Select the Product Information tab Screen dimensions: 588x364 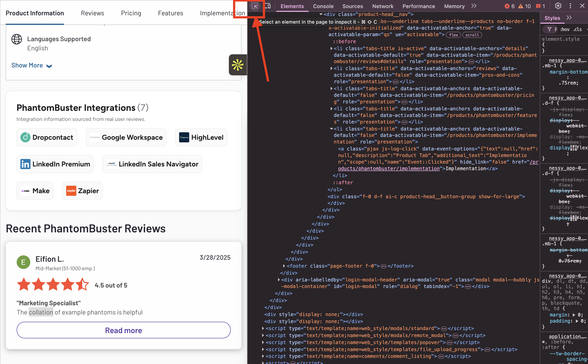pyautogui.click(x=35, y=13)
